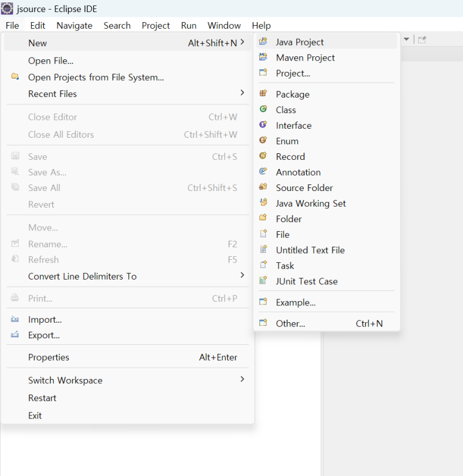Open the Search menu

pos(117,26)
